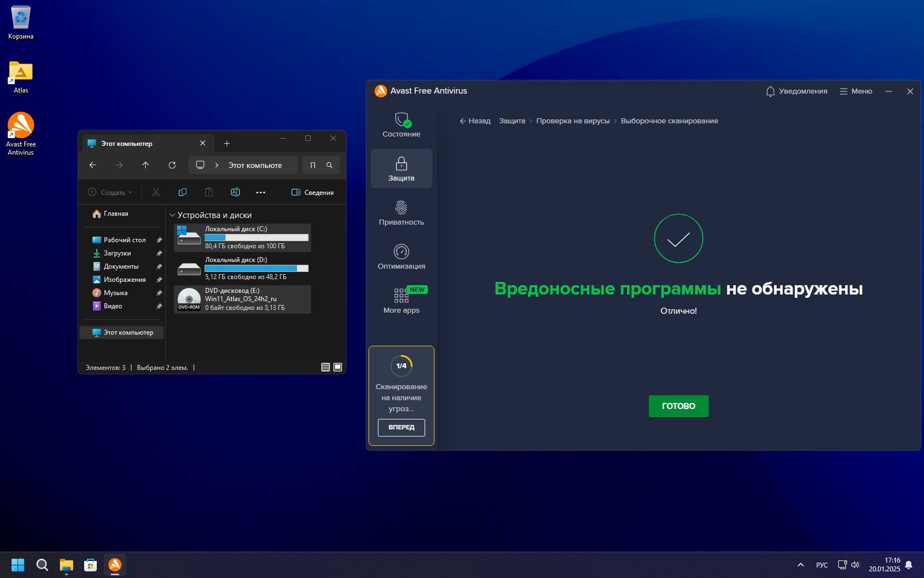Screen dimensions: 924x578
Task: Open the Приватность fingerprint section
Action: point(401,213)
